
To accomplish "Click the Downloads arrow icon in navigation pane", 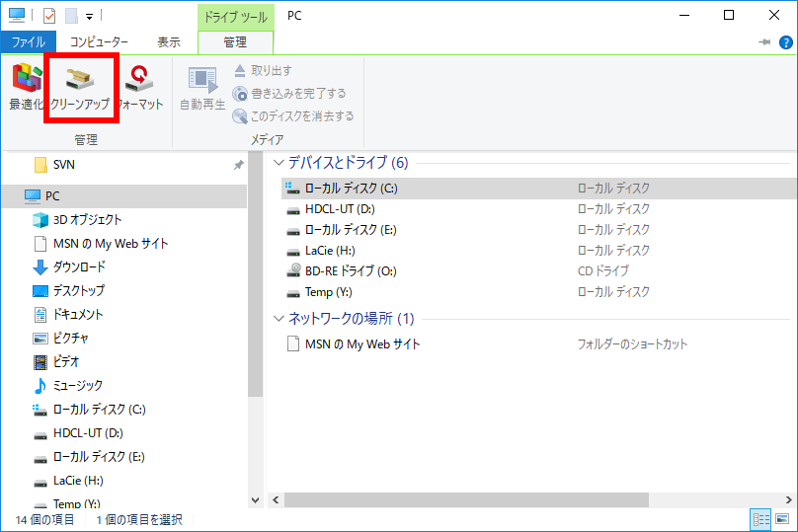I will (40, 267).
